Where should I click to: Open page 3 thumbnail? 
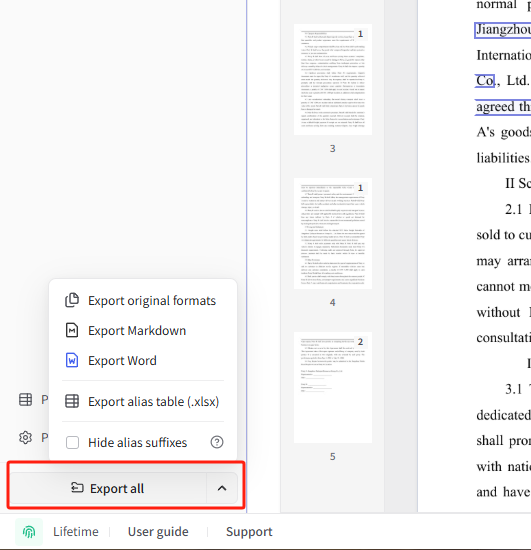(333, 80)
